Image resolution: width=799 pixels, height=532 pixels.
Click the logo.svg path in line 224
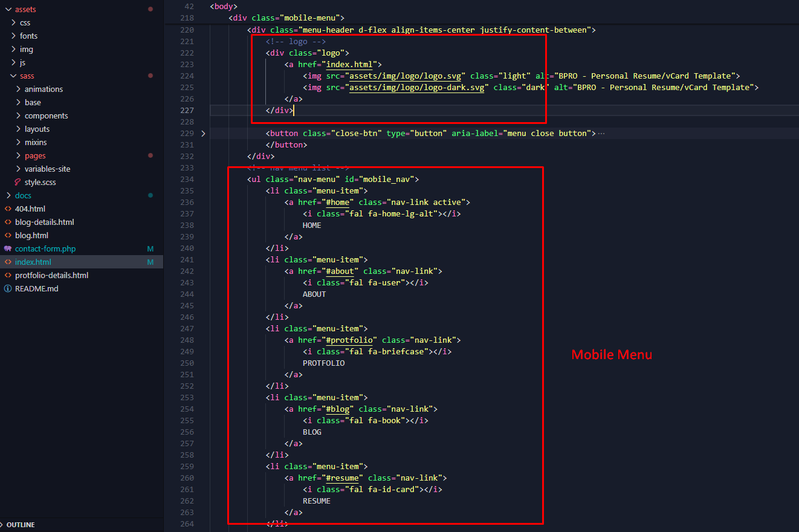[406, 76]
